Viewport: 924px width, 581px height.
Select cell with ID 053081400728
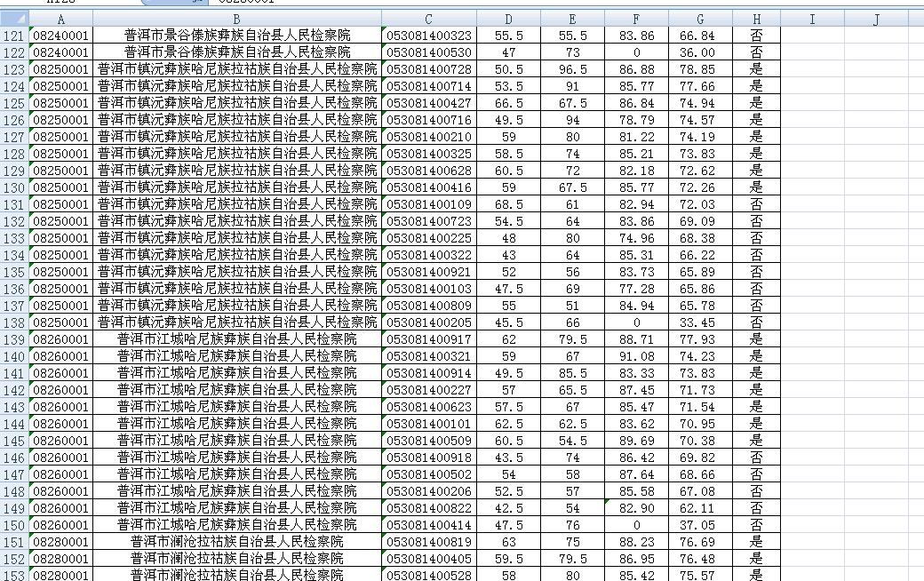pos(429,69)
